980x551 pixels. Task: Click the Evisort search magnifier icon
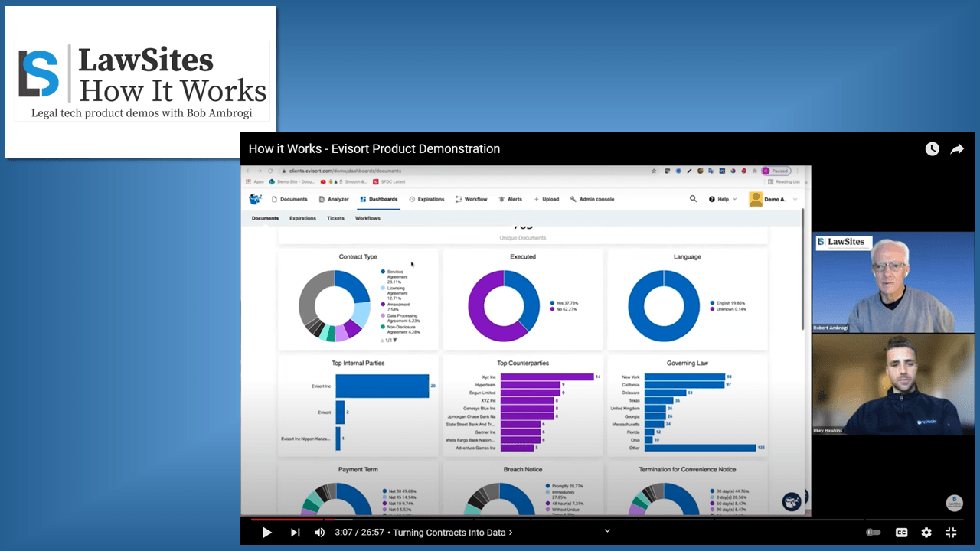694,199
